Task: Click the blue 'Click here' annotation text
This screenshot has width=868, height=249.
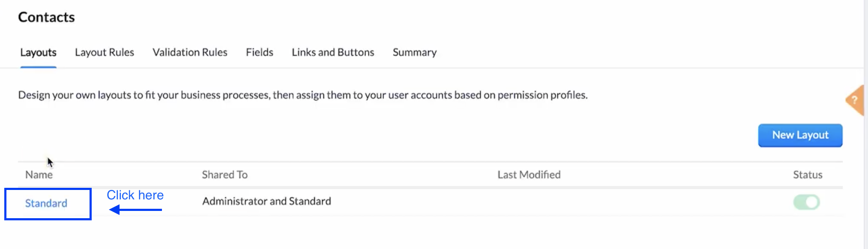Action: point(135,195)
